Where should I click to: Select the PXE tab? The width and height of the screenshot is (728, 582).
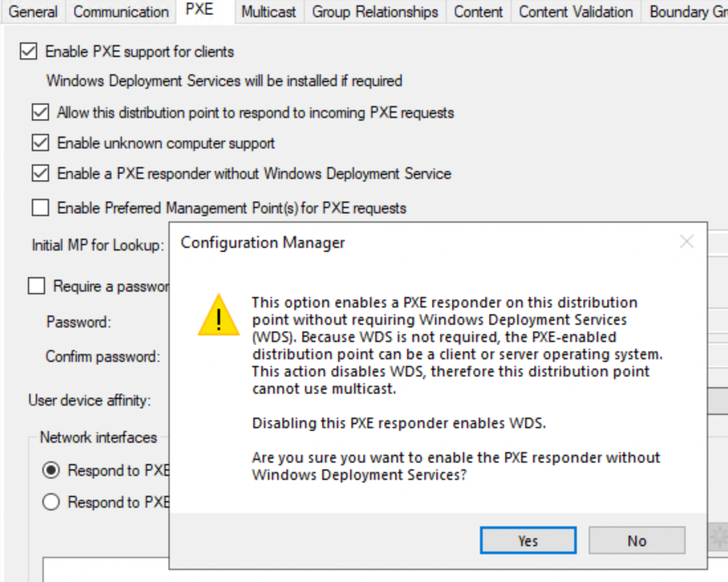coord(199,11)
